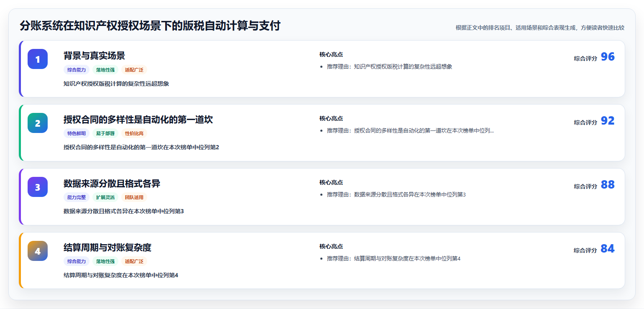644x309 pixels.
Task: Select the 特色鲜明 tag
Action: (x=77, y=133)
